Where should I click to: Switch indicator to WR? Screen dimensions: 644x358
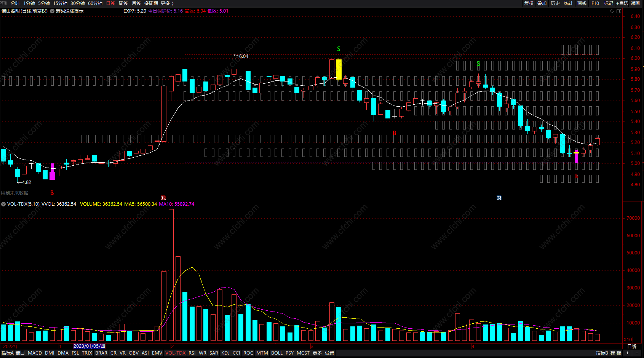[203, 353]
